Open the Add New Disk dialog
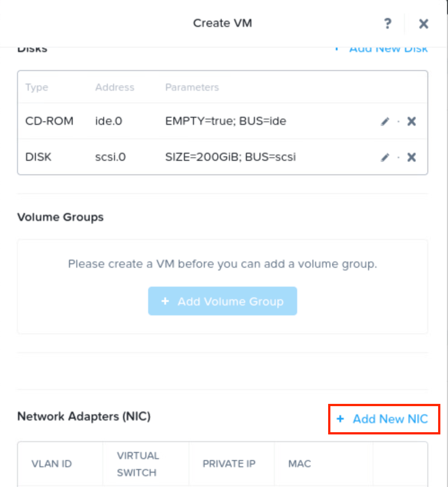The width and height of the screenshot is (448, 487). click(389, 49)
